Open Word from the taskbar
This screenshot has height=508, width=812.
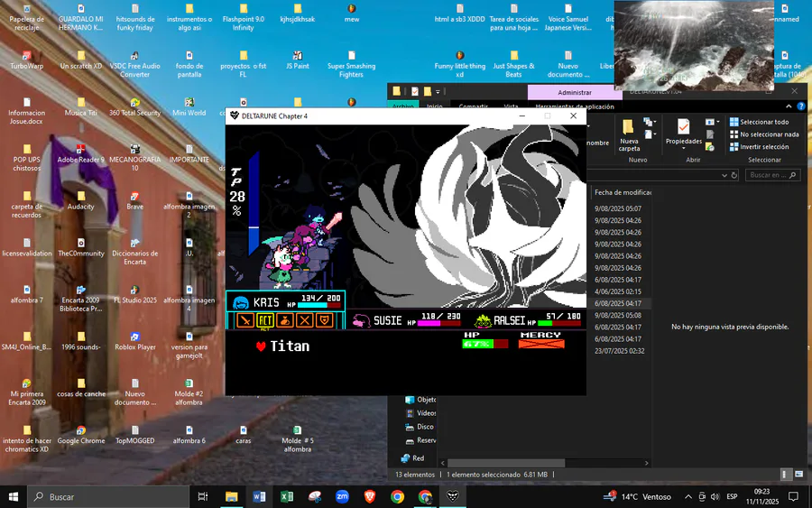pyautogui.click(x=259, y=496)
